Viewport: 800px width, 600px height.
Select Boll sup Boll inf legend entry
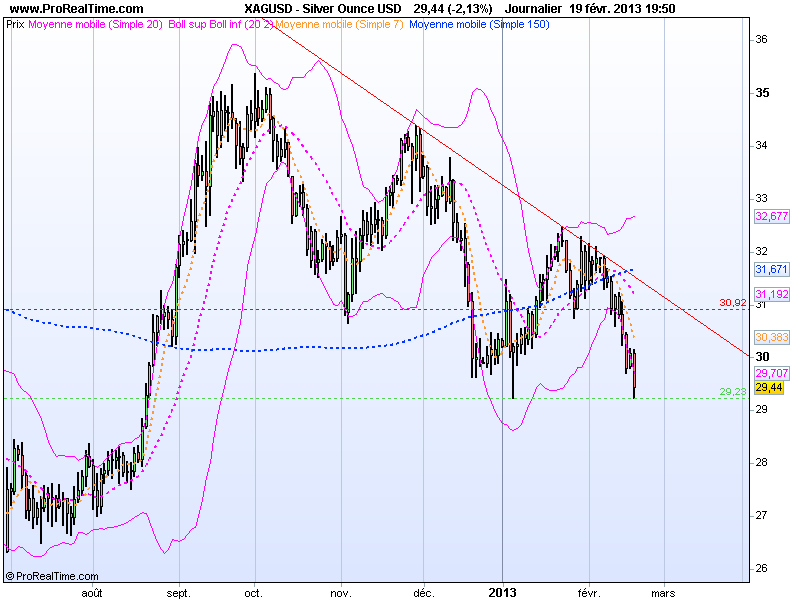221,24
